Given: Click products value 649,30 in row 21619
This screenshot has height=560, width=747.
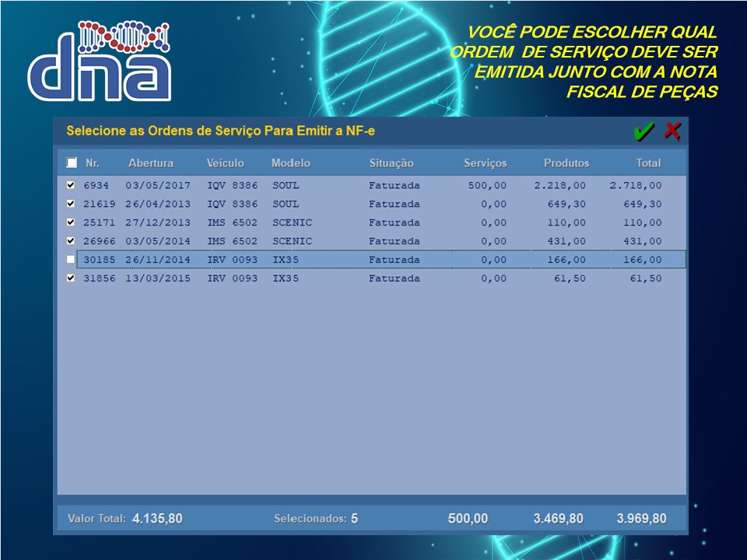Looking at the screenshot, I should 566,204.
